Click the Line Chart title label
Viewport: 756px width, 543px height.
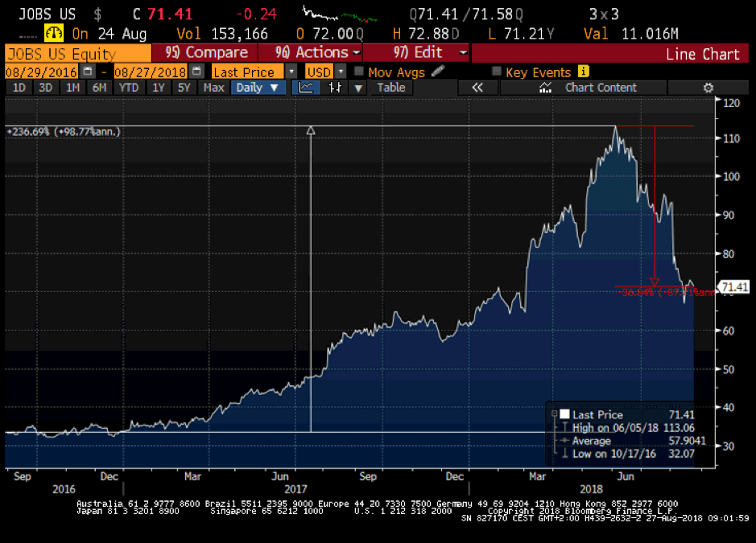(x=703, y=54)
